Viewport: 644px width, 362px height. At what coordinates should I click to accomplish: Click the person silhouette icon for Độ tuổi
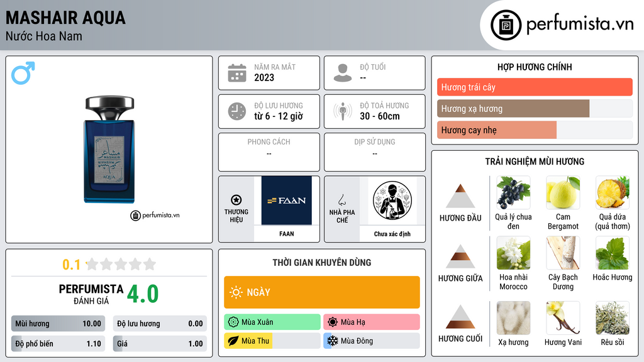343,73
